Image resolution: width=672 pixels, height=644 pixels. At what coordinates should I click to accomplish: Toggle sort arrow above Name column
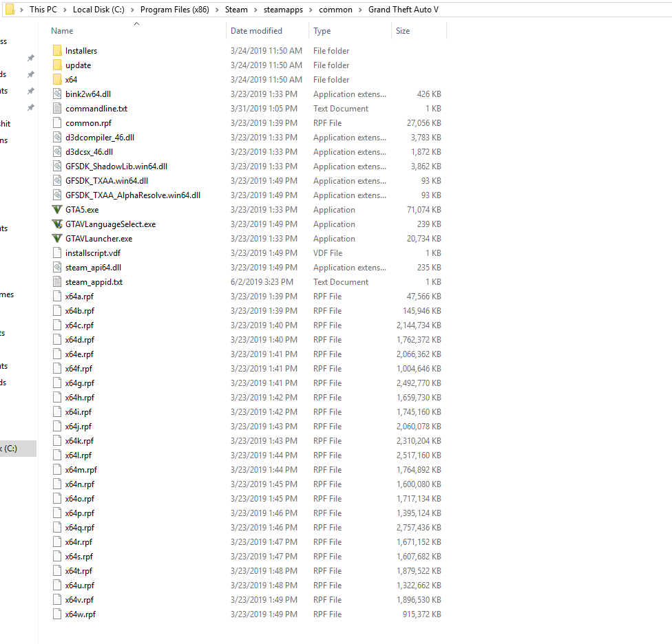click(137, 24)
